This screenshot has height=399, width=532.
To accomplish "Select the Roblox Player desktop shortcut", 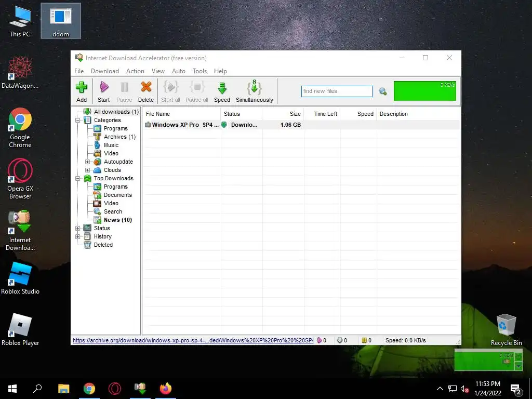I will 20,330.
